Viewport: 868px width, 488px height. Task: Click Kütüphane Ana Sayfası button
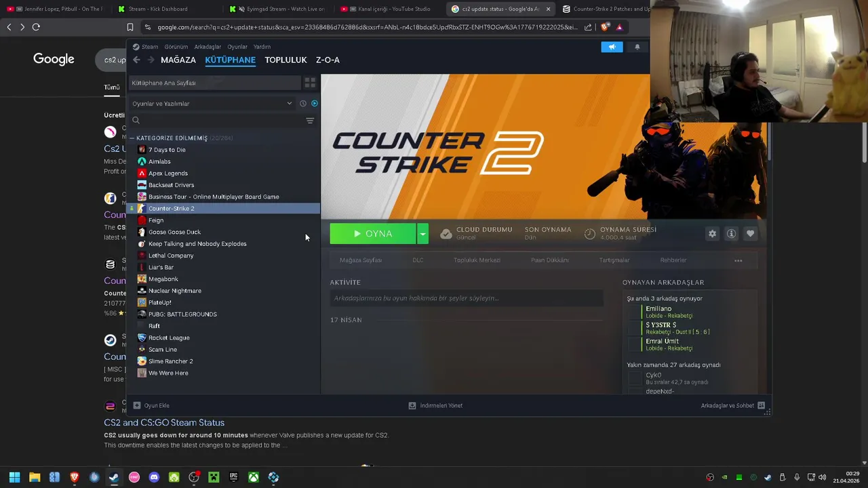[214, 83]
